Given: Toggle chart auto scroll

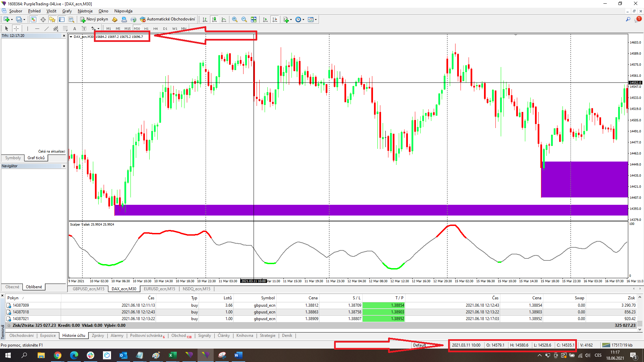Looking at the screenshot, I should tap(265, 19).
